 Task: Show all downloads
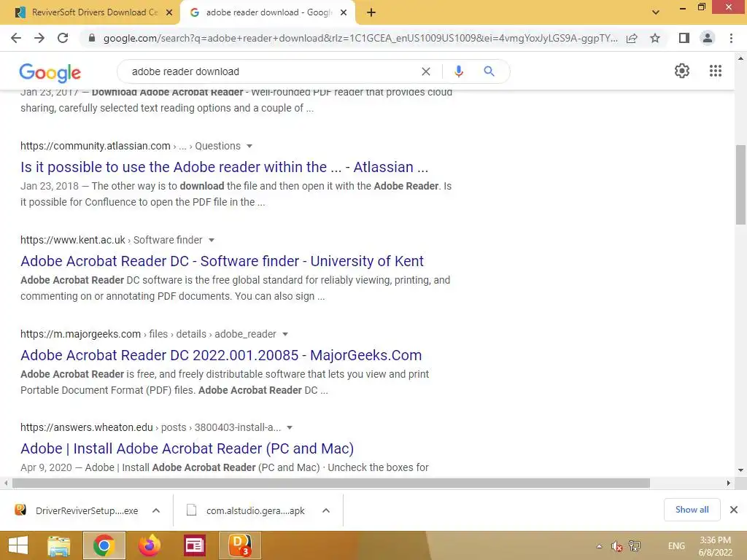[x=692, y=510]
